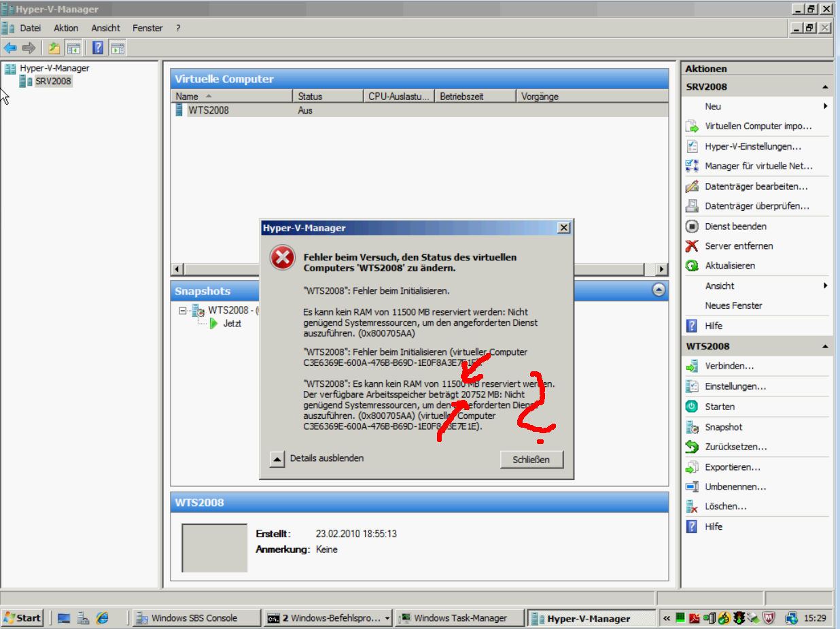Image resolution: width=840 pixels, height=629 pixels.
Task: Click the Verbinden icon for WTS2008
Action: click(x=692, y=366)
